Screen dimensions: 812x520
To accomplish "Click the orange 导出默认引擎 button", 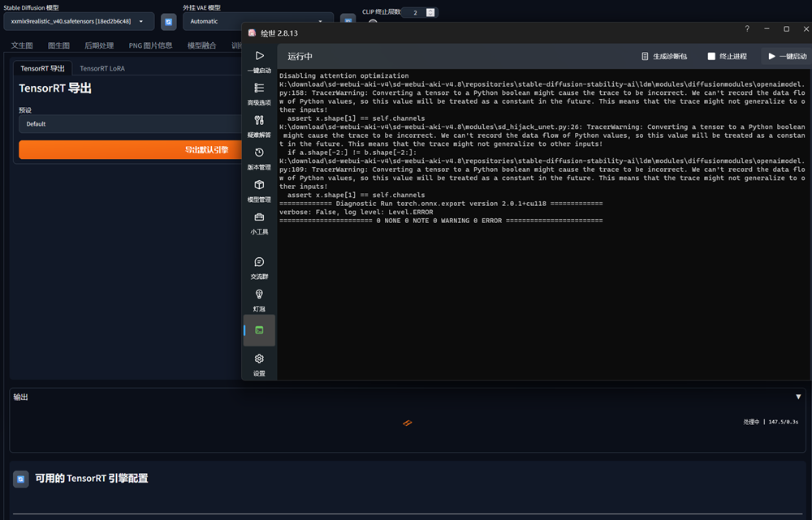I will [x=131, y=149].
